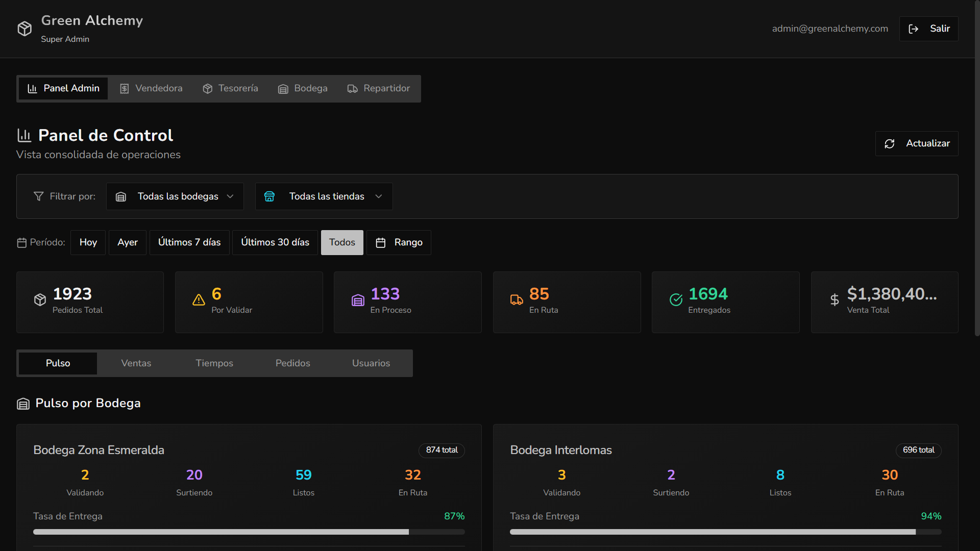Select the Todos period filter
Screen dimensions: 980x551
pos(342,242)
